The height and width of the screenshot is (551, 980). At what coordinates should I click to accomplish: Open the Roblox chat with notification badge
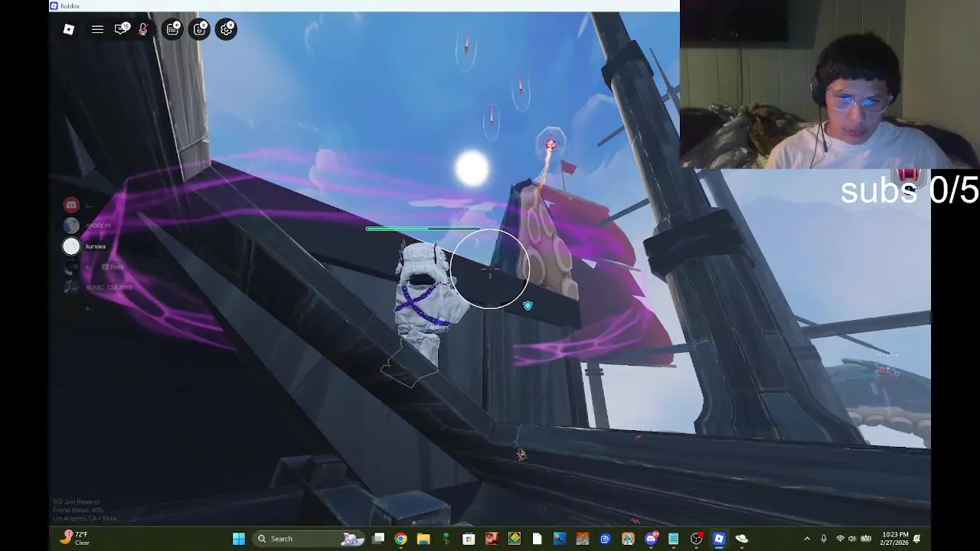pos(121,29)
